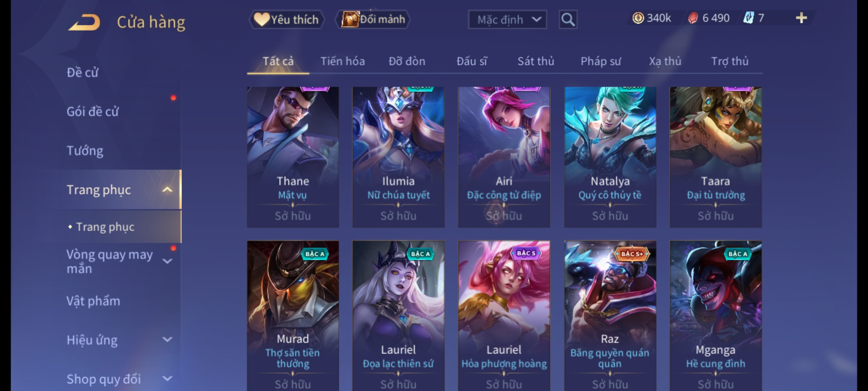The height and width of the screenshot is (391, 868).
Task: Tap the gold coin icon showing 340k
Action: coord(638,18)
